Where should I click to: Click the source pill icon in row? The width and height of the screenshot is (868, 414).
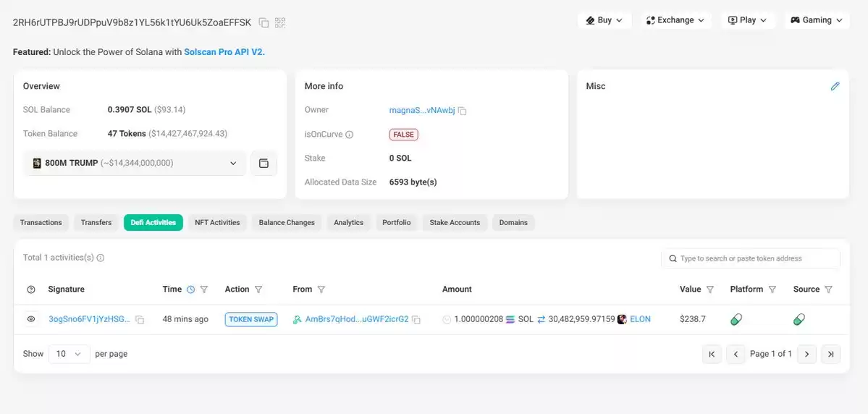coord(799,319)
